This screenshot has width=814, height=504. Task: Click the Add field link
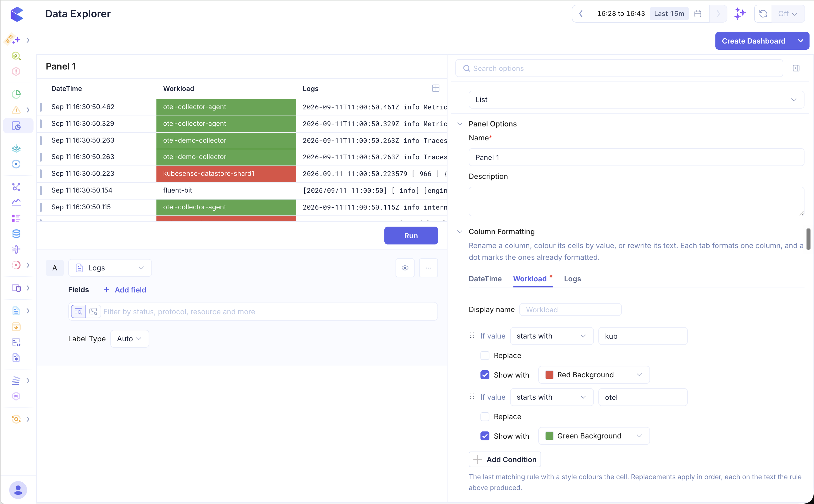125,290
